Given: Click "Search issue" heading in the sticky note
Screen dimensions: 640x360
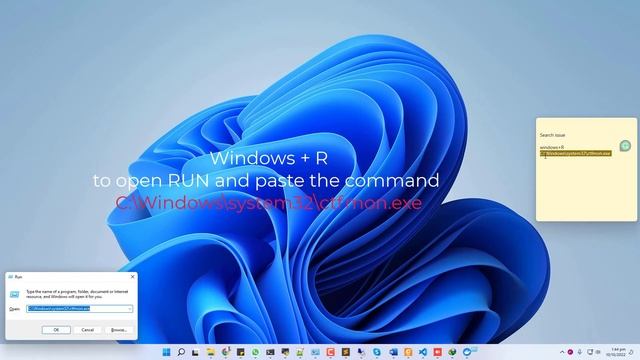Looking at the screenshot, I should tap(553, 135).
